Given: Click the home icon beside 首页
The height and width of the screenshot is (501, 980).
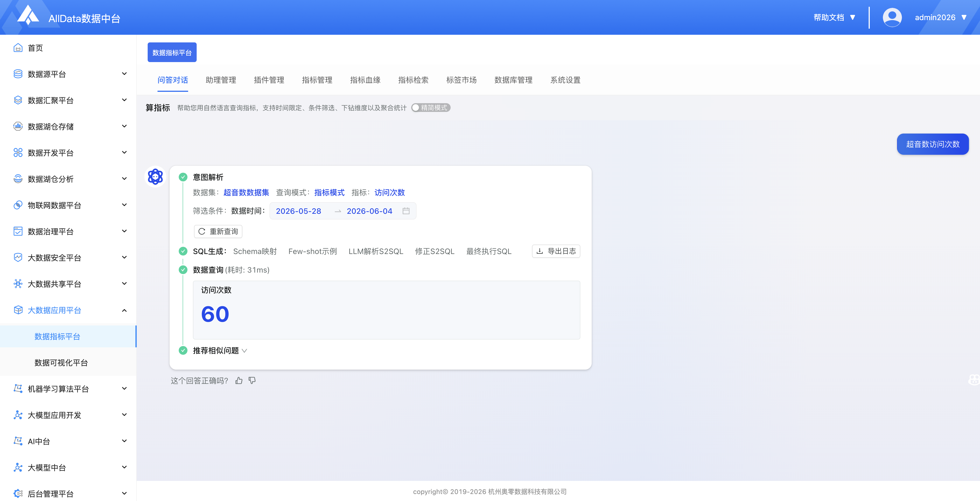Looking at the screenshot, I should (x=18, y=48).
